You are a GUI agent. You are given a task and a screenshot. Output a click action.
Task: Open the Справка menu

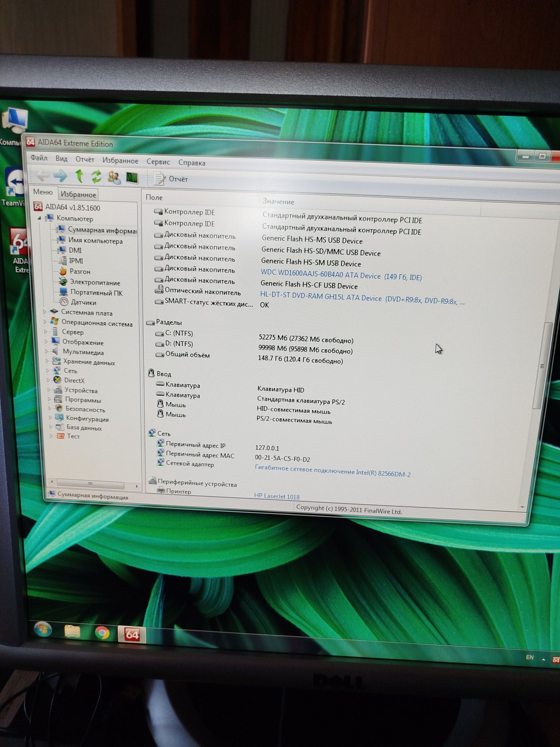point(192,162)
